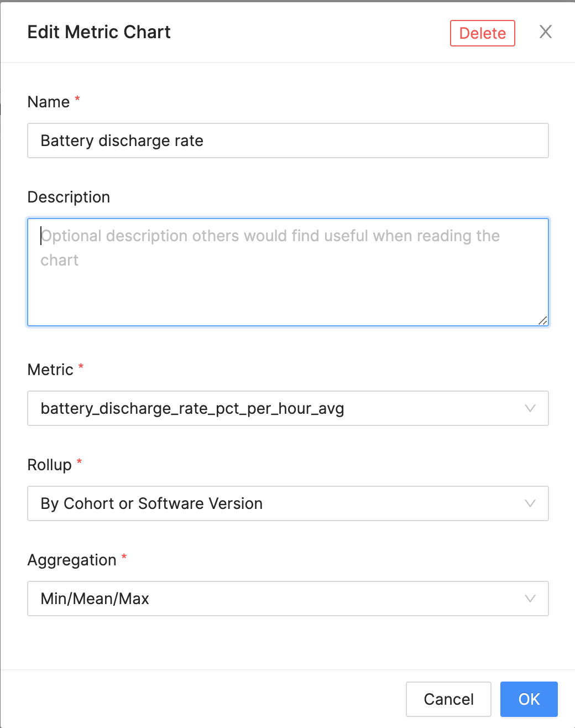Cancel editing the metric chart
Screen dimensions: 575x728
(448, 699)
